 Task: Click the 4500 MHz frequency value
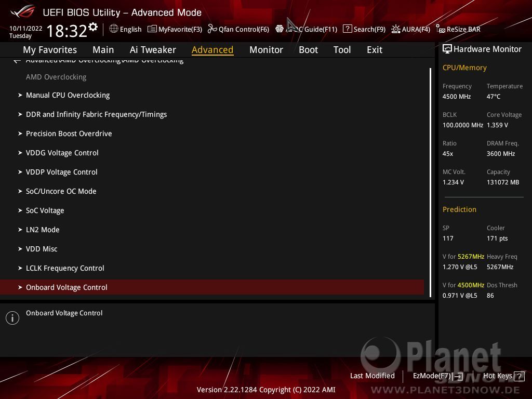pyautogui.click(x=456, y=97)
